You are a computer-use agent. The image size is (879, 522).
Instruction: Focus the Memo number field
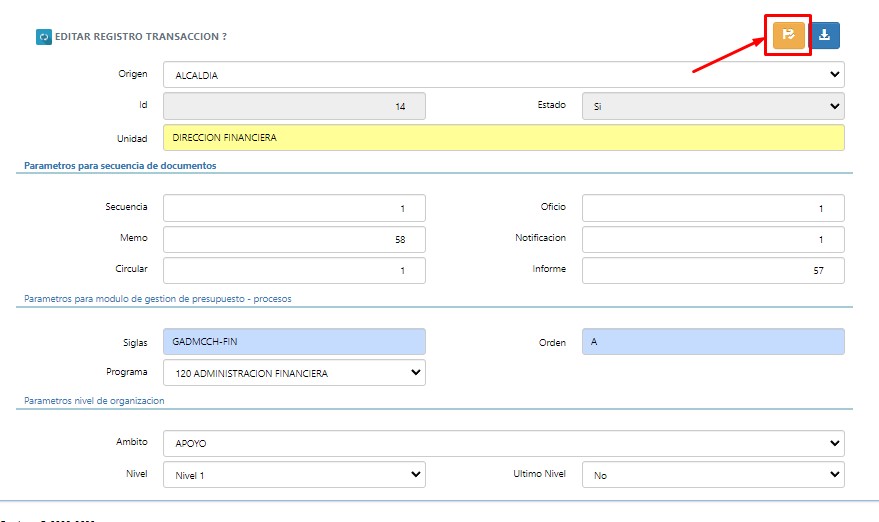(293, 240)
